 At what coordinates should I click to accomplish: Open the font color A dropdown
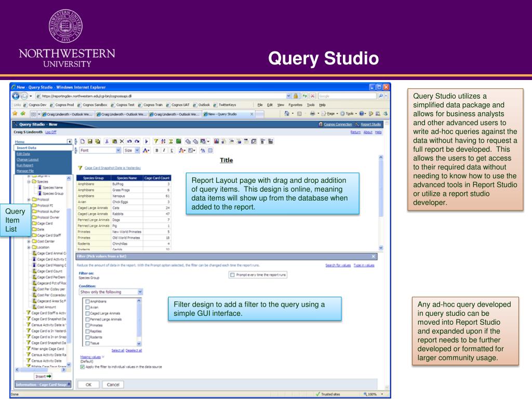click(146, 151)
